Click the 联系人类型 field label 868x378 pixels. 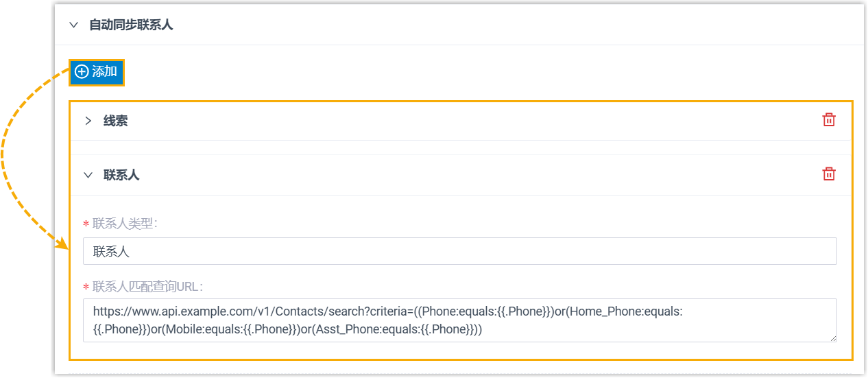click(124, 224)
